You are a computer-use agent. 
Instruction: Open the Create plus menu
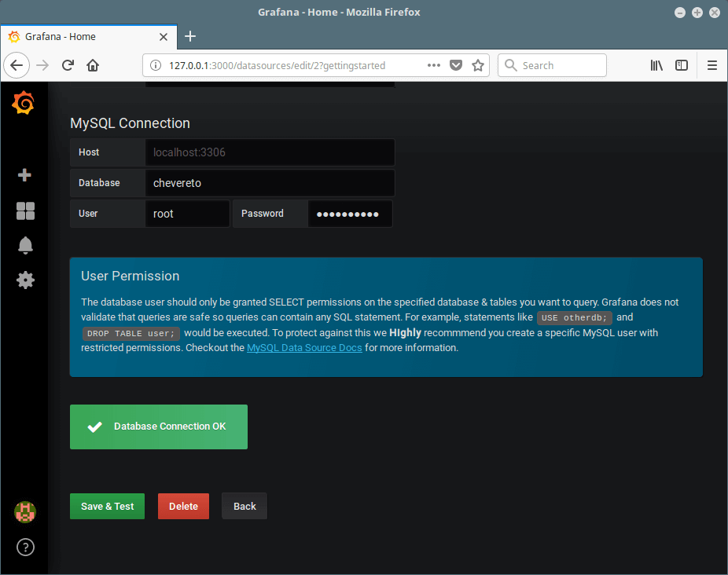tap(24, 175)
